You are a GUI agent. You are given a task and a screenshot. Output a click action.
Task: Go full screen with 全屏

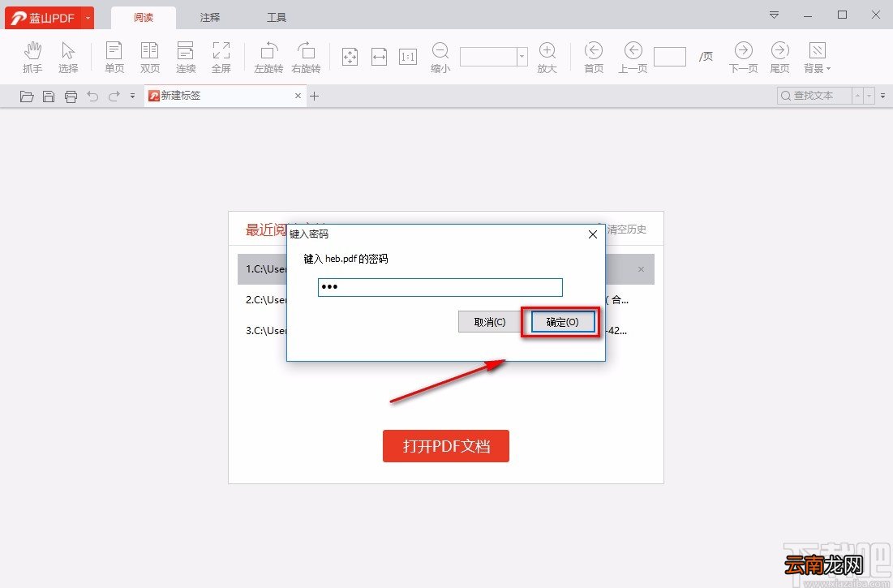[x=221, y=57]
